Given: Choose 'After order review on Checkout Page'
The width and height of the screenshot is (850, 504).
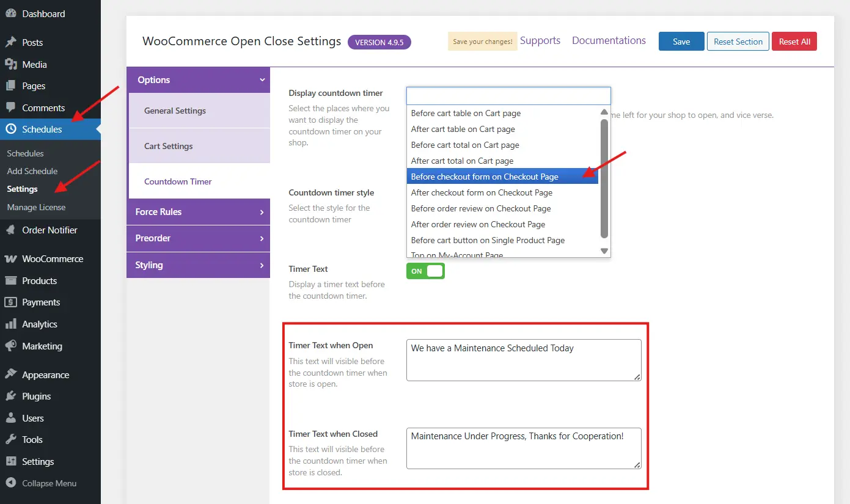Looking at the screenshot, I should pyautogui.click(x=502, y=224).
